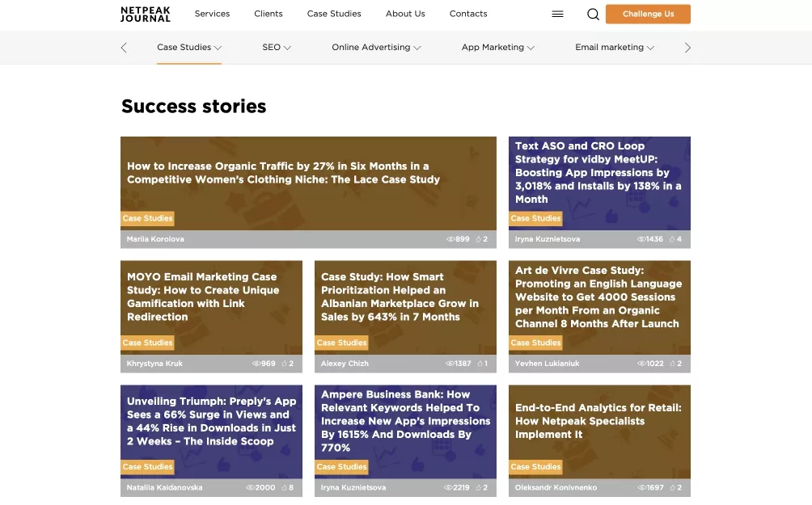Screen dimensions: 812x505
Task: Click the Challenge Us button
Action: [648, 14]
